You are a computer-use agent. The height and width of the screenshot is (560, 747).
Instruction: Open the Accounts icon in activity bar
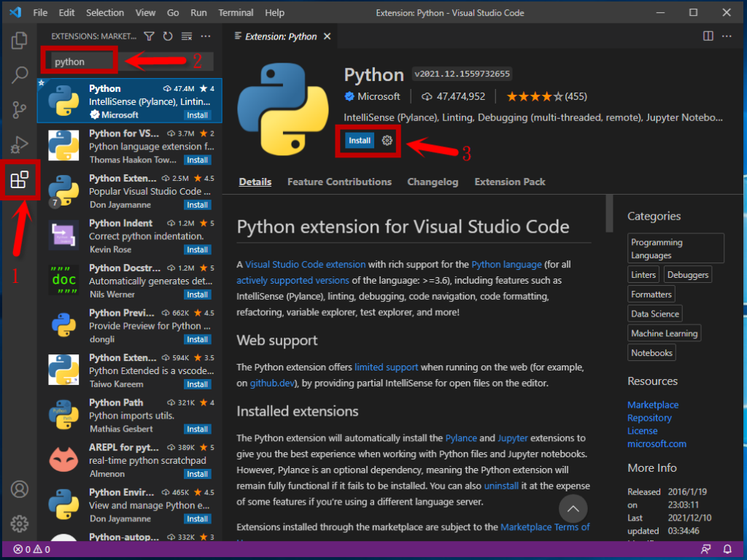20,489
